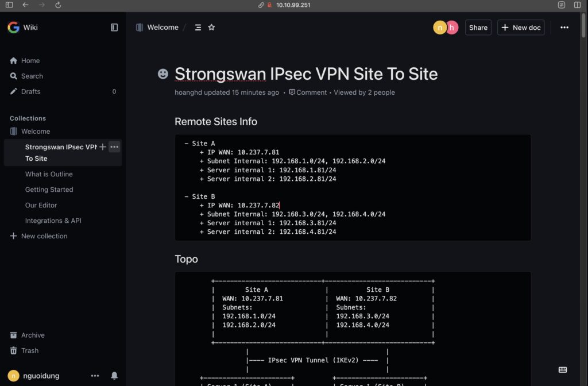The width and height of the screenshot is (588, 386).
Task: Create a New doc
Action: click(521, 28)
